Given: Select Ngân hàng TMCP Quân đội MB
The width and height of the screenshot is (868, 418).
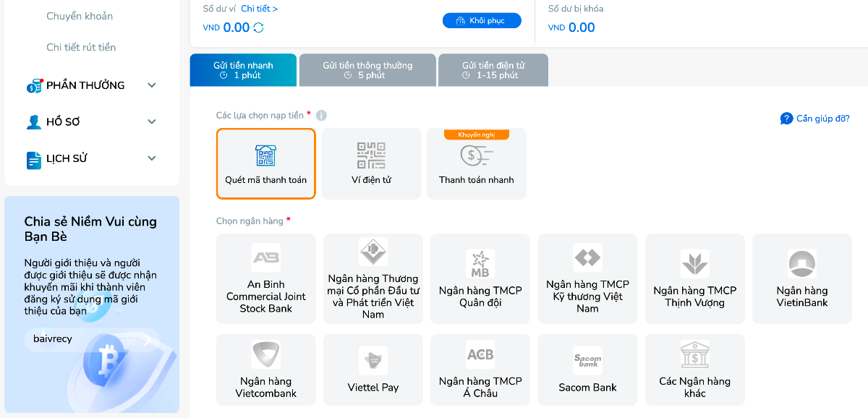Looking at the screenshot, I should pyautogui.click(x=480, y=279).
